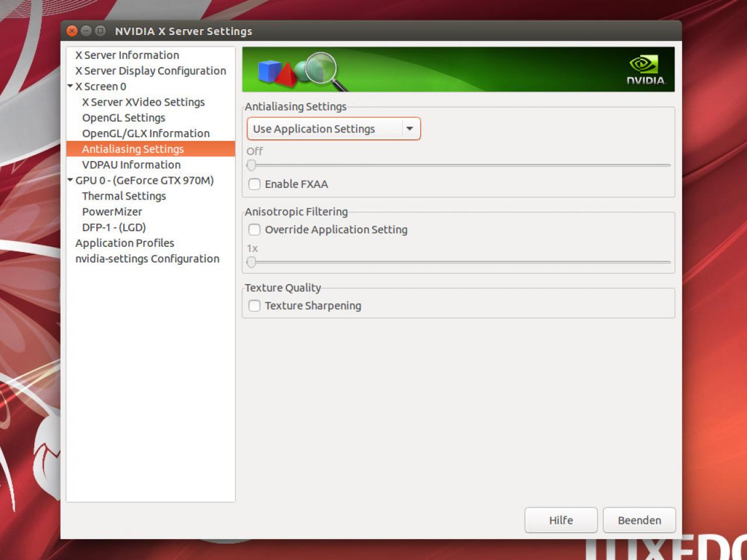Open Application Profiles
Viewport: 747px width, 560px height.
tap(125, 243)
